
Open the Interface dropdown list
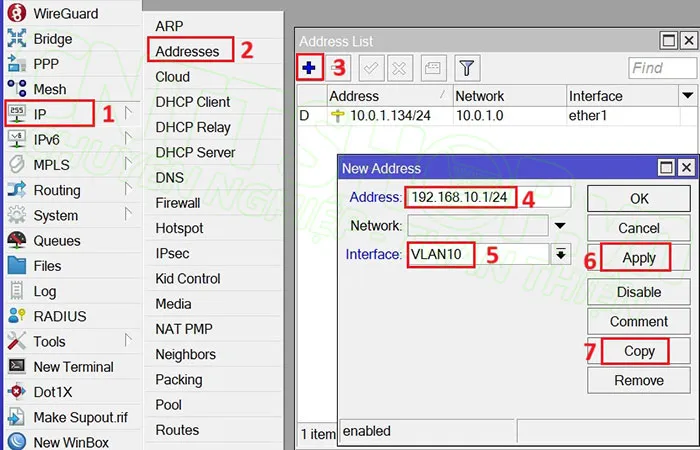561,254
